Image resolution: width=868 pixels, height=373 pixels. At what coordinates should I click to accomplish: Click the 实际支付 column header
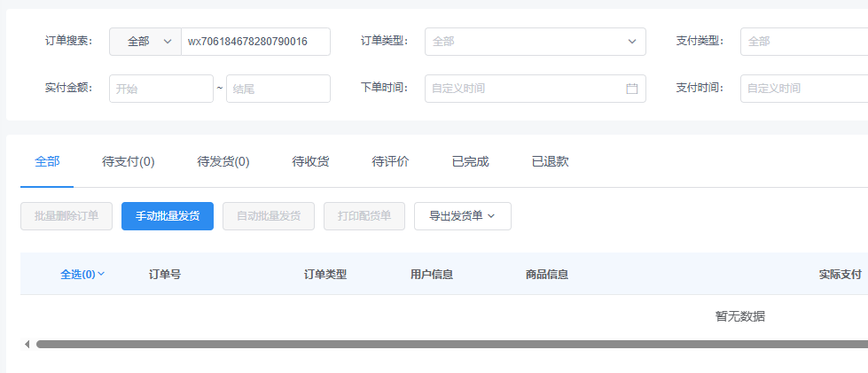(841, 274)
